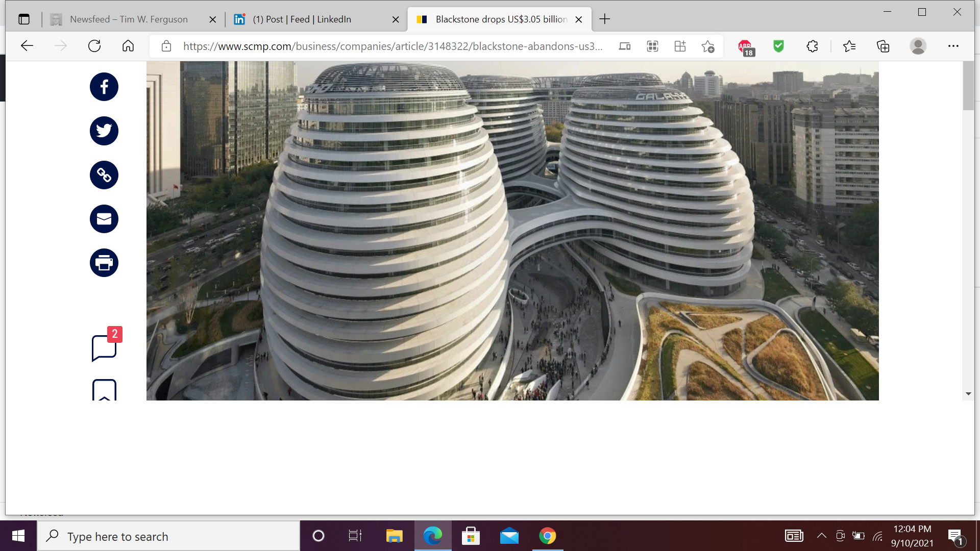Switch to LinkedIn Post Feed tab
The width and height of the screenshot is (980, 551).
pyautogui.click(x=302, y=19)
